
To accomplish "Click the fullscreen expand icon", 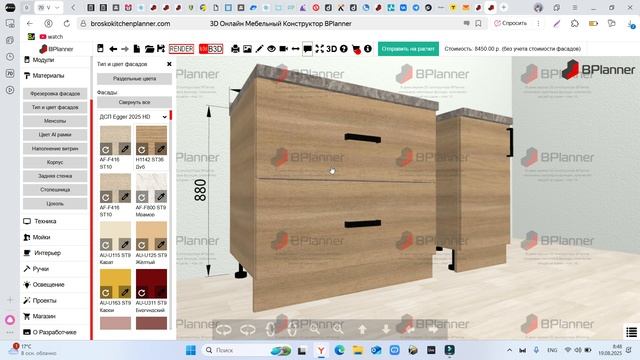I will tap(320, 49).
